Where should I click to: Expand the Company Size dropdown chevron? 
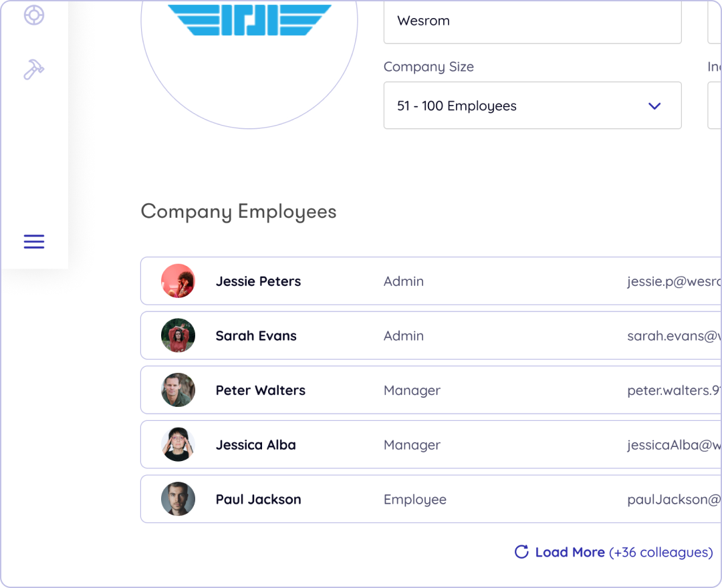point(654,106)
